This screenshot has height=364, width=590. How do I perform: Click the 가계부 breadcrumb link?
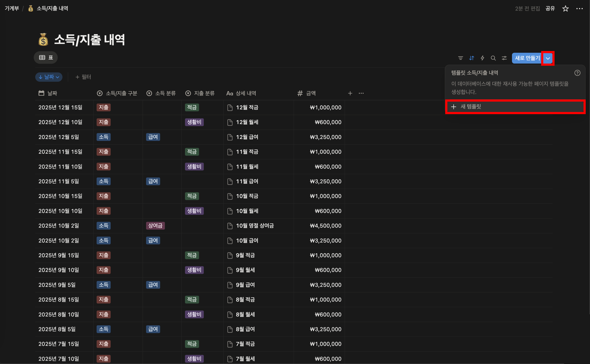[12, 8]
